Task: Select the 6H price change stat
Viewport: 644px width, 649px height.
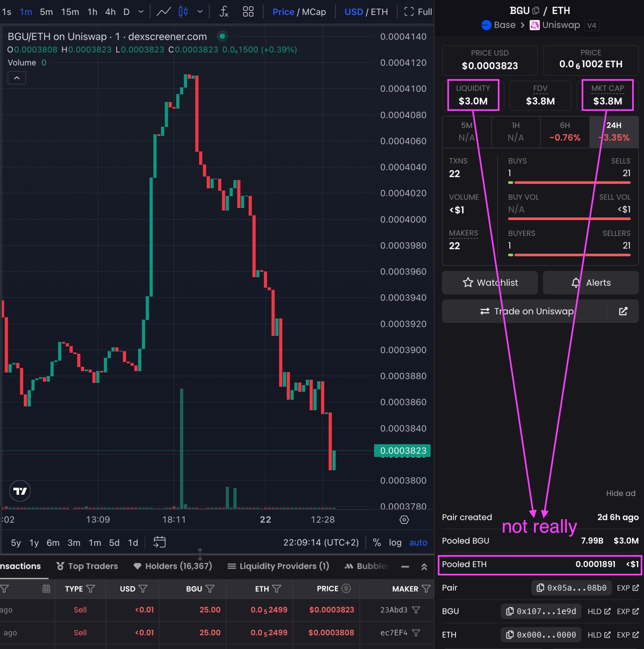Action: (x=564, y=132)
